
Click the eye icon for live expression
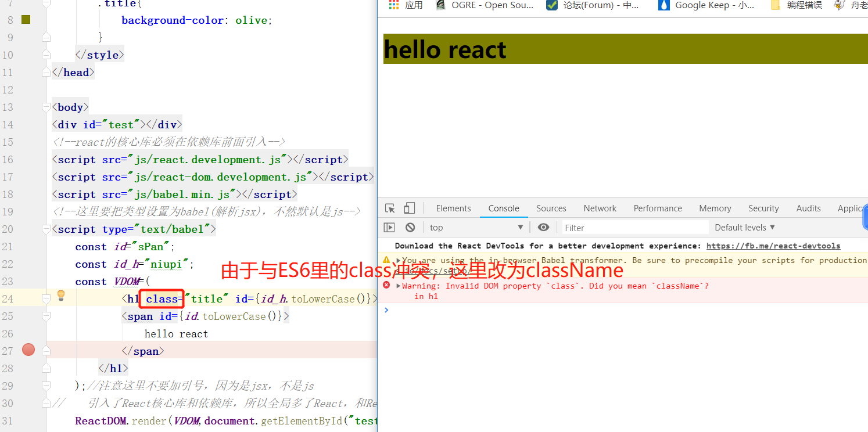click(543, 228)
